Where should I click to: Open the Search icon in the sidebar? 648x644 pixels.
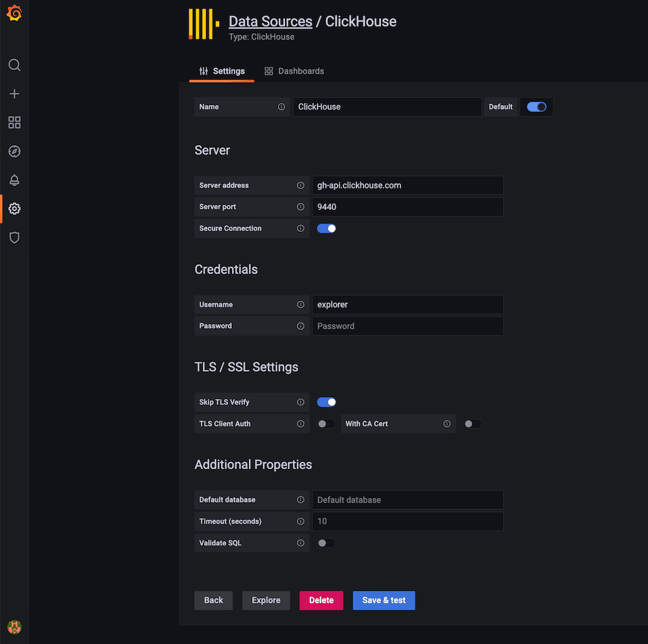pyautogui.click(x=14, y=65)
